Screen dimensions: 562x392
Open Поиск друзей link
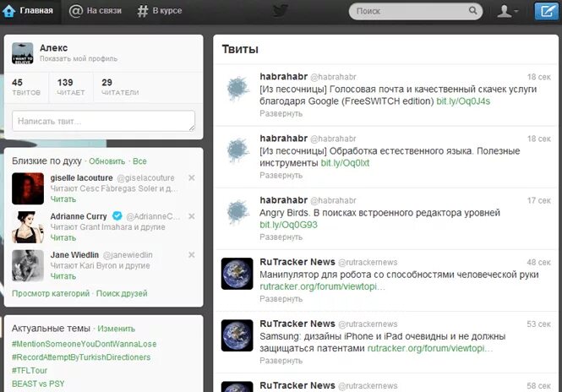coord(122,293)
